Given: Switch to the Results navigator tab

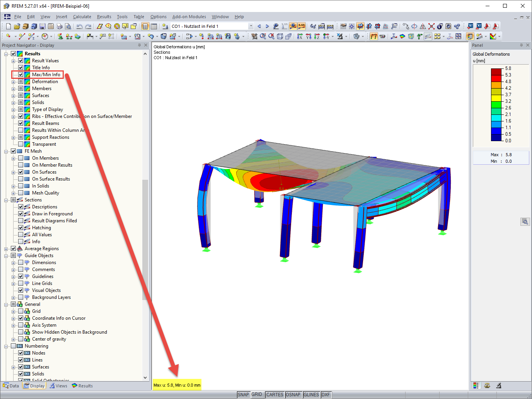Looking at the screenshot, I should pyautogui.click(x=82, y=386).
